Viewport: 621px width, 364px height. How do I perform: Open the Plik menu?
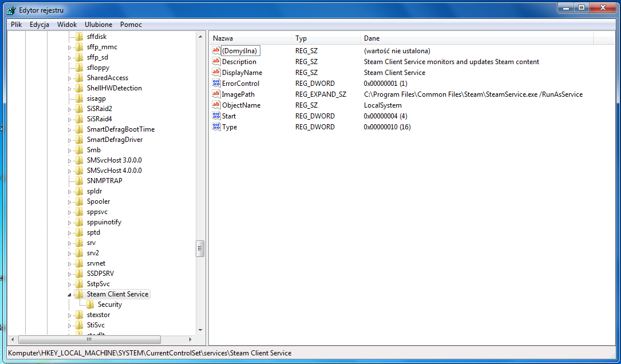(x=16, y=25)
